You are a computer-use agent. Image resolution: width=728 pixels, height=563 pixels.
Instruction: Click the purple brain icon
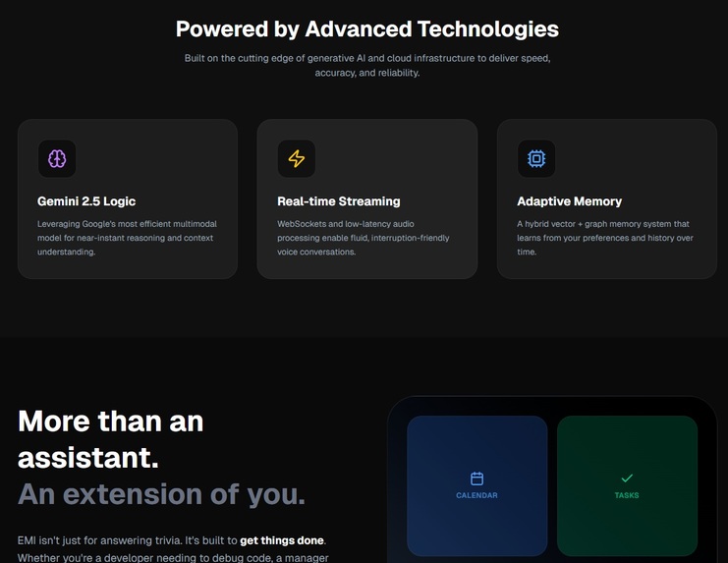pyautogui.click(x=57, y=159)
